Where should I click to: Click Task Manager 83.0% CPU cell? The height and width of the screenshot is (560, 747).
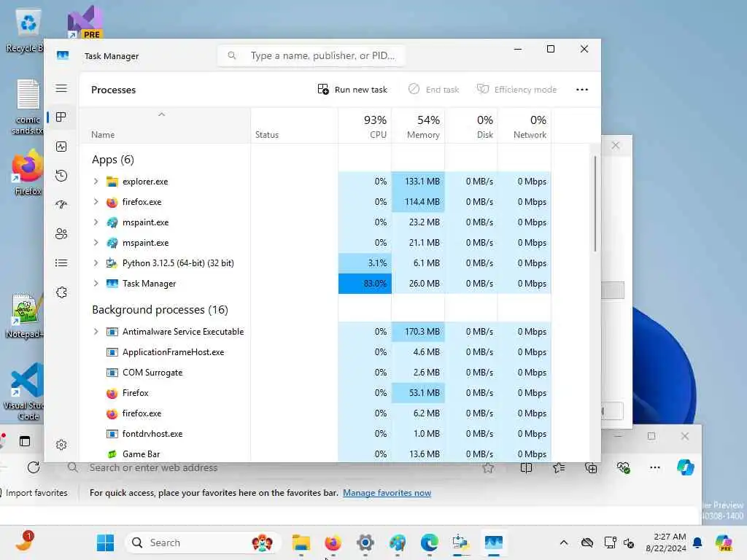pyautogui.click(x=365, y=284)
